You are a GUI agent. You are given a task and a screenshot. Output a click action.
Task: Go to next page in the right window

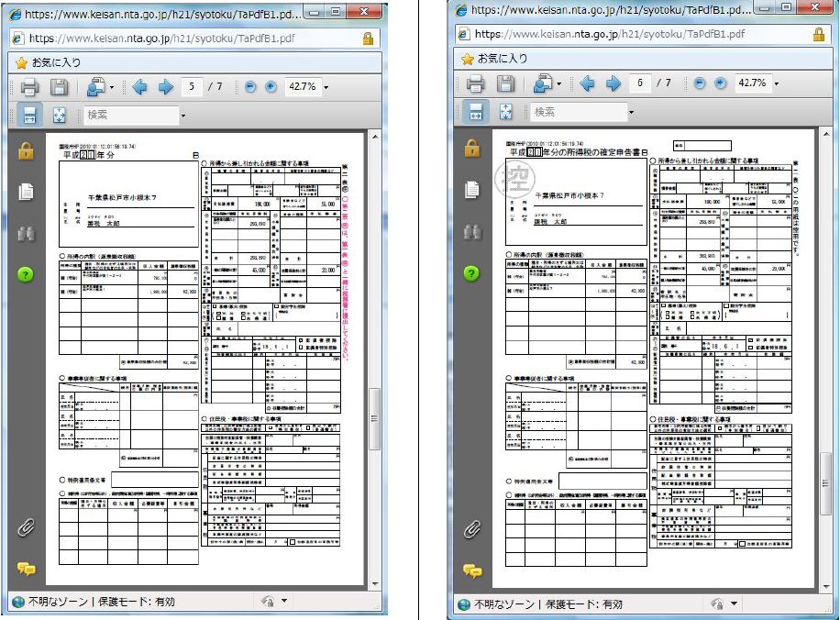coord(612,83)
